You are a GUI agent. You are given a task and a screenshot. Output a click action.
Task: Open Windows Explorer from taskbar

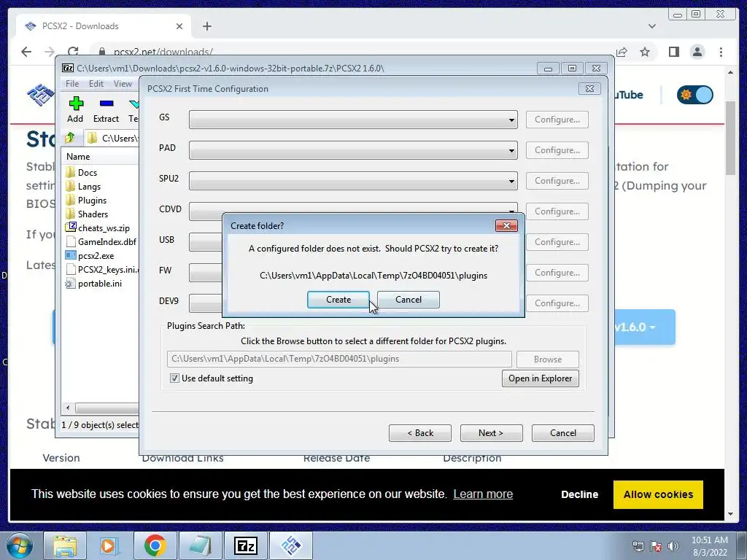(65, 545)
